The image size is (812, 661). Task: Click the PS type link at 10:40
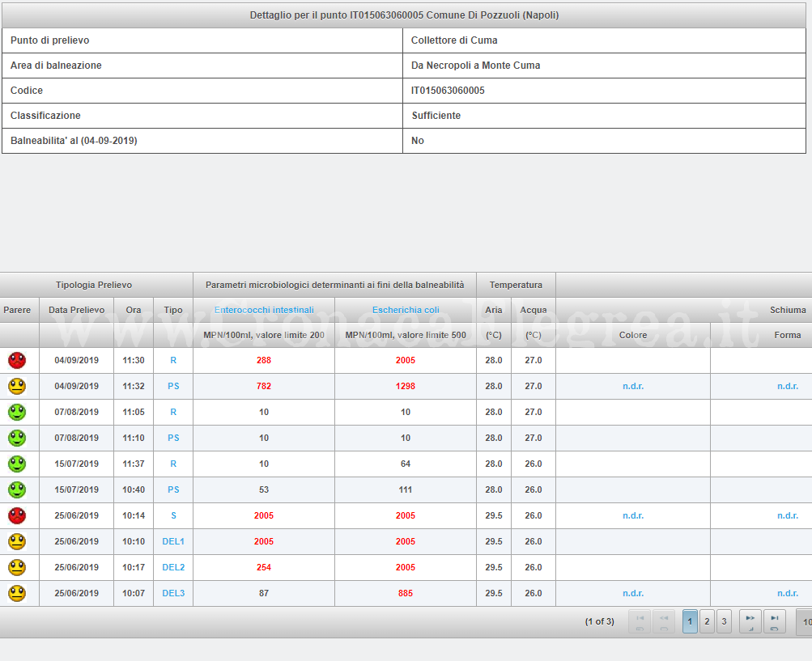(x=173, y=489)
